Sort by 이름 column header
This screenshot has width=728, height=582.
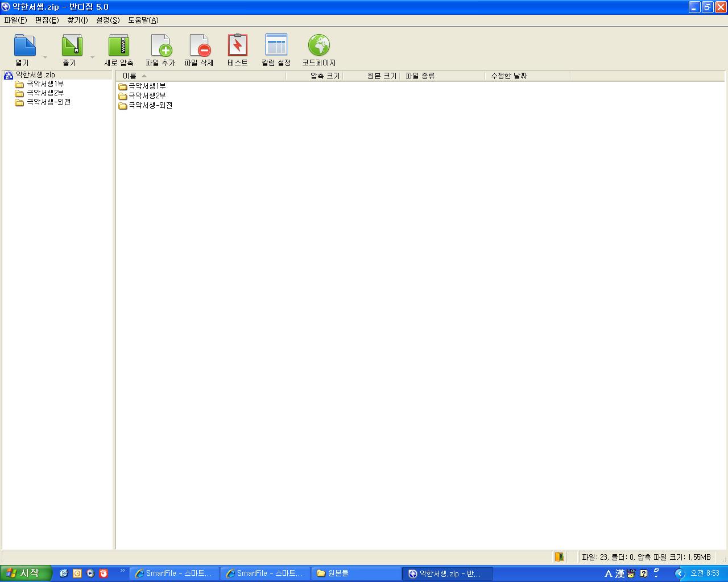click(x=130, y=76)
